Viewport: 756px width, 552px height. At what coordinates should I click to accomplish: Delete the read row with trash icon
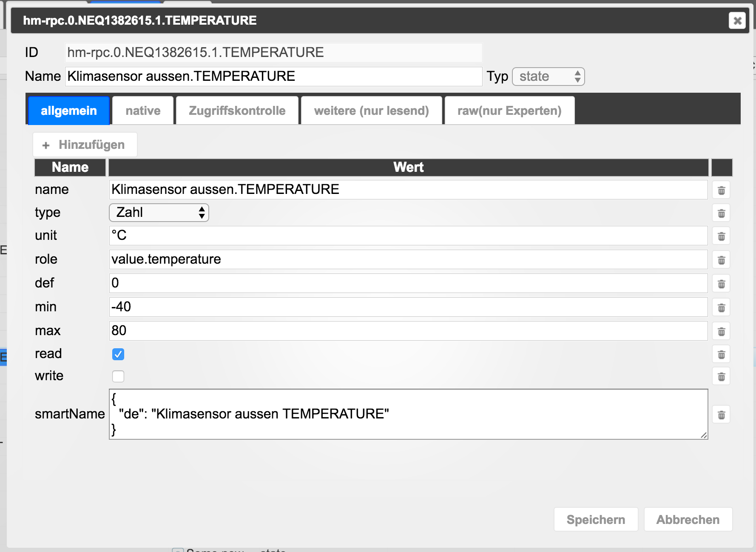pyautogui.click(x=721, y=354)
